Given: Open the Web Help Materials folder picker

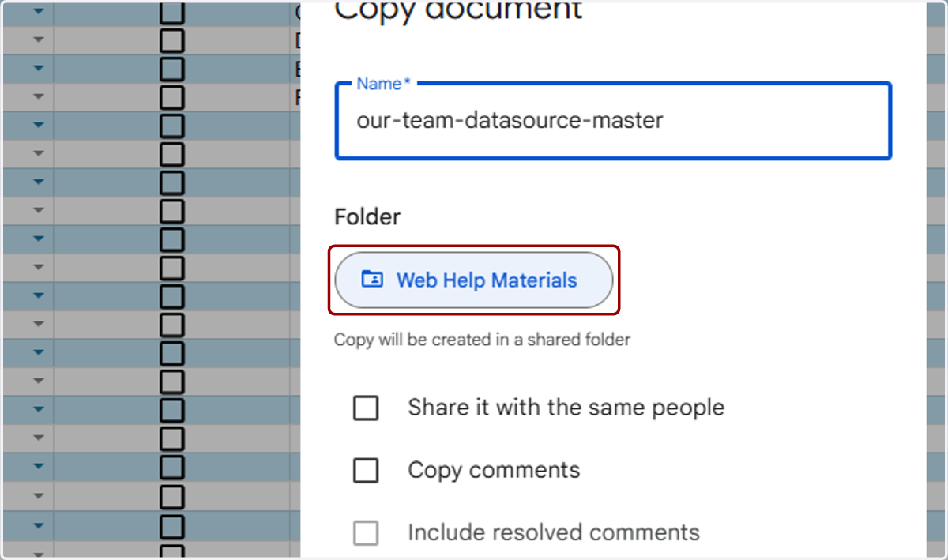Looking at the screenshot, I should [x=474, y=280].
